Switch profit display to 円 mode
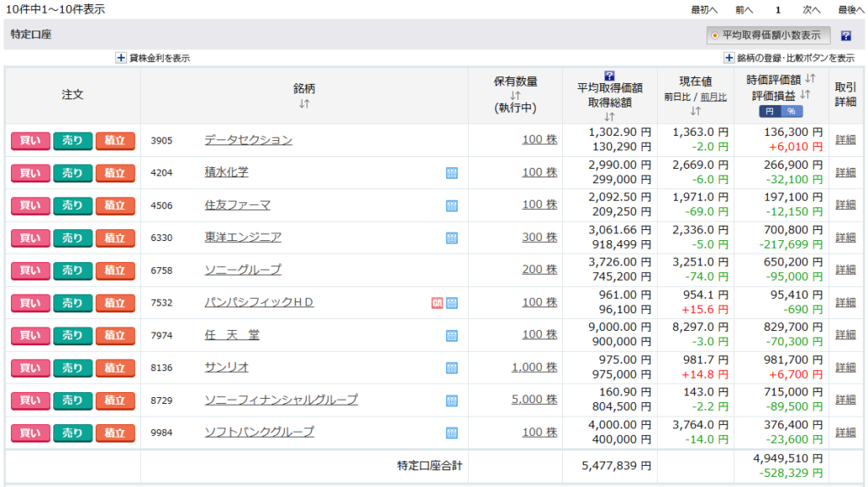Screen dimensions: 868x487 click(770, 111)
